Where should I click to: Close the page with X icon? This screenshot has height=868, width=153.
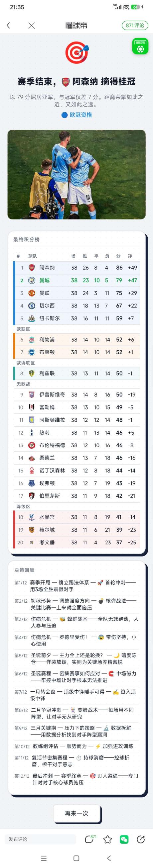click(31, 25)
